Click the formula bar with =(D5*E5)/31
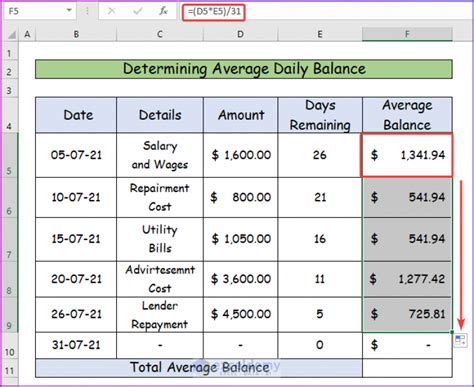 [x=327, y=11]
